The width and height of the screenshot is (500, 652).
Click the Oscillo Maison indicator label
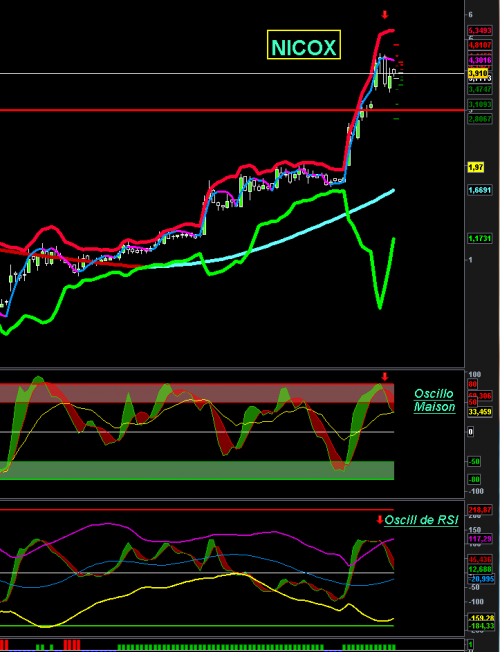point(434,400)
